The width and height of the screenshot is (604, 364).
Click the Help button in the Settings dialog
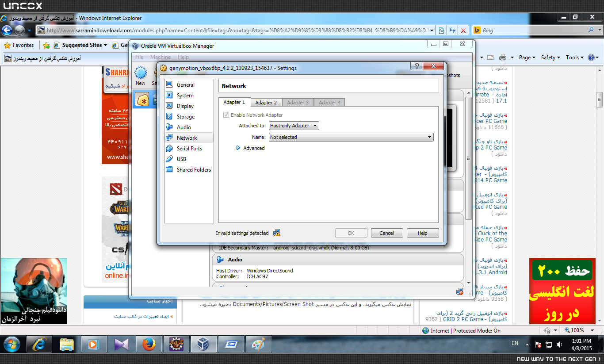pos(423,233)
